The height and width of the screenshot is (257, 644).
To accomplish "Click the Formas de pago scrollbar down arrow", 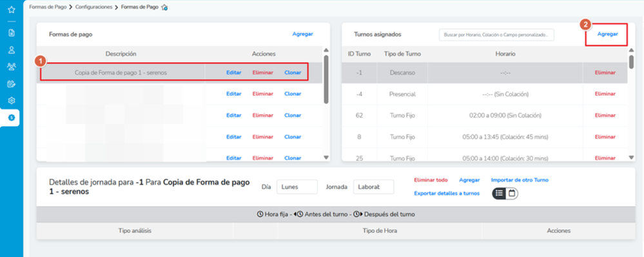I will tap(326, 157).
